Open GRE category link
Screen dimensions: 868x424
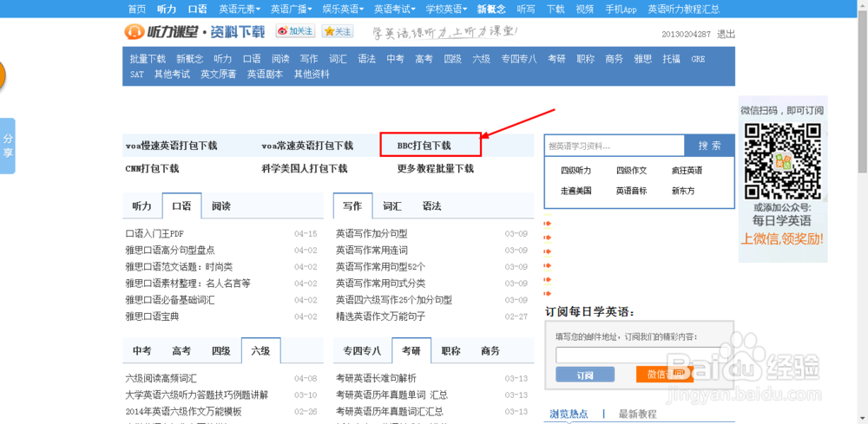(x=698, y=59)
